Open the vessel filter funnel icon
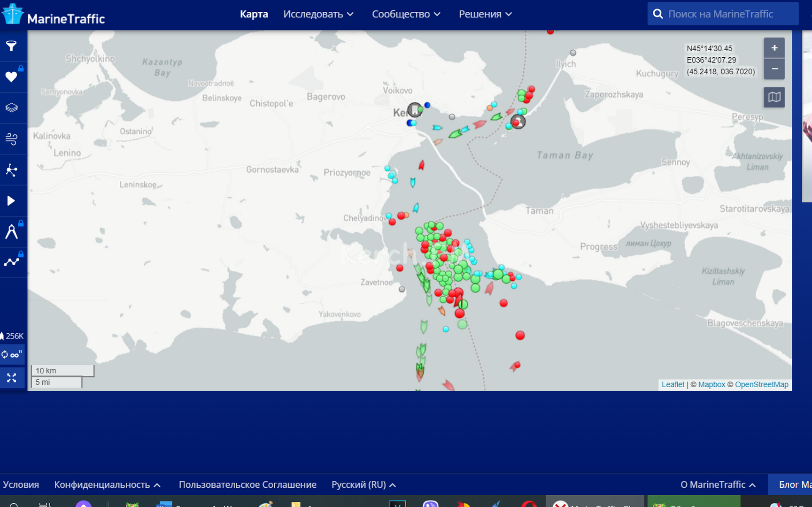Viewport: 812px width, 507px height. click(11, 46)
